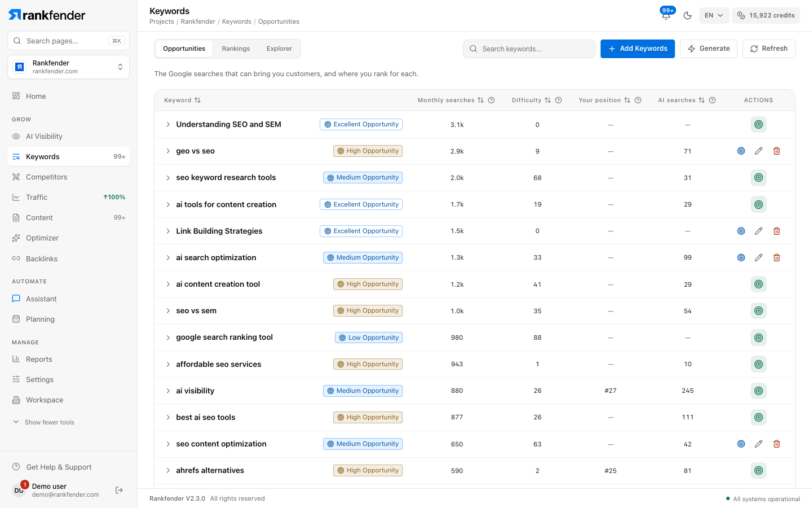The image size is (812, 508).
Task: Sort by Monthly searches arrows icon
Action: click(x=480, y=100)
